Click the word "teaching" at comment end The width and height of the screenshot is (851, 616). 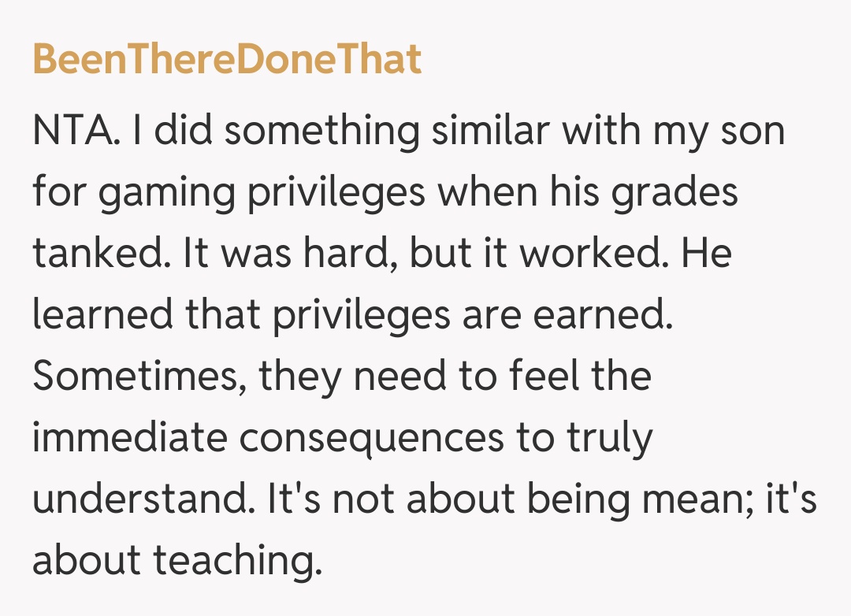pyautogui.click(x=239, y=561)
